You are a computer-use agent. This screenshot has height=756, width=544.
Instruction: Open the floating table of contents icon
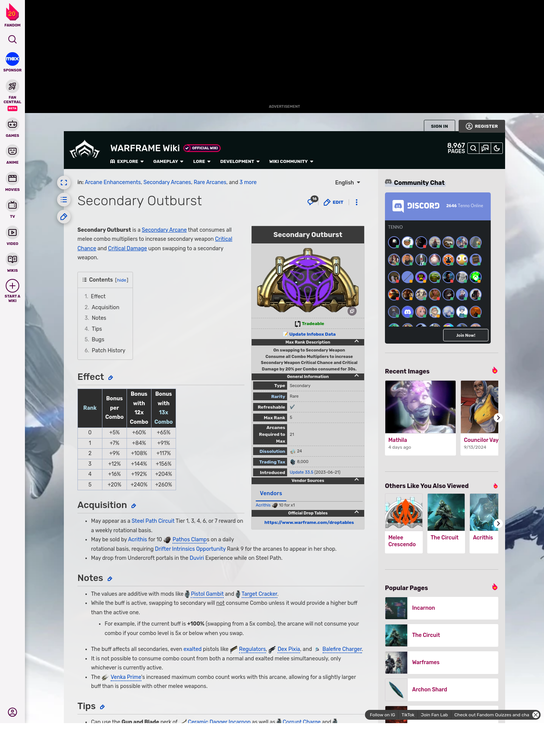64,200
